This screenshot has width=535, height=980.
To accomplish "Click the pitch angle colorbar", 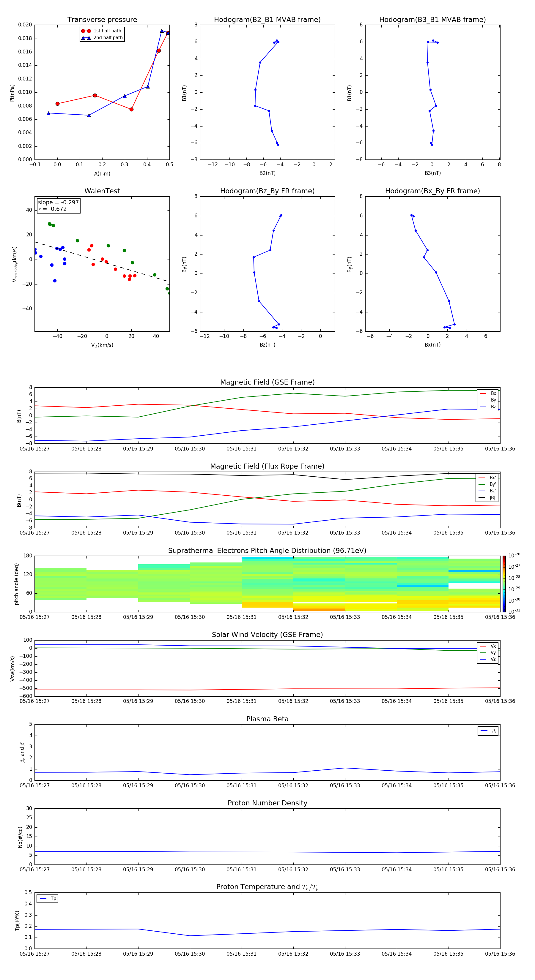I will tap(504, 584).
